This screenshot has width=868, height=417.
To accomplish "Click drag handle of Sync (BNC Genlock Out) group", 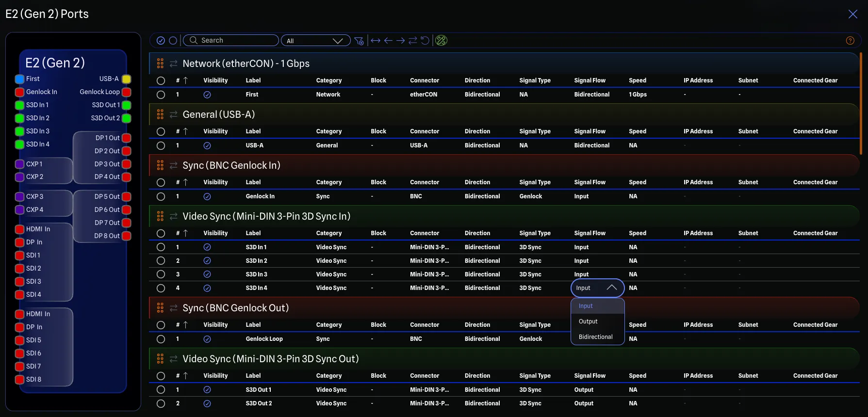I will 160,308.
